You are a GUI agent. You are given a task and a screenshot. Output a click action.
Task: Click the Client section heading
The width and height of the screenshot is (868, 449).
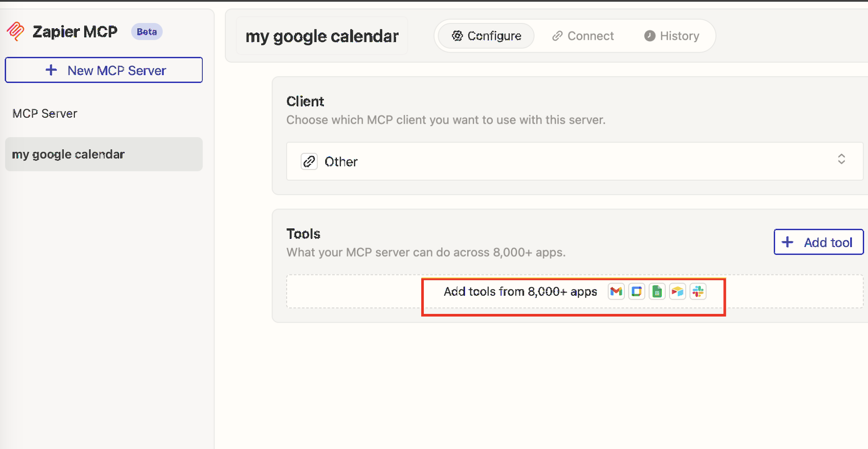click(x=305, y=101)
